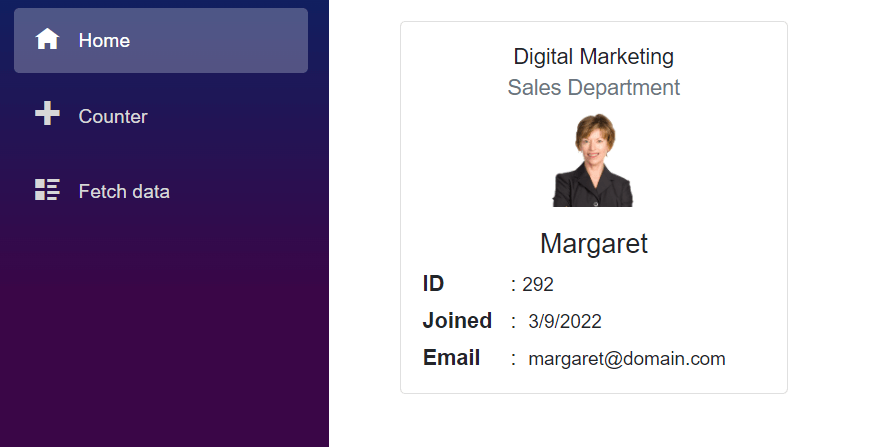
Task: Click the colon after the ID label
Action: point(513,285)
